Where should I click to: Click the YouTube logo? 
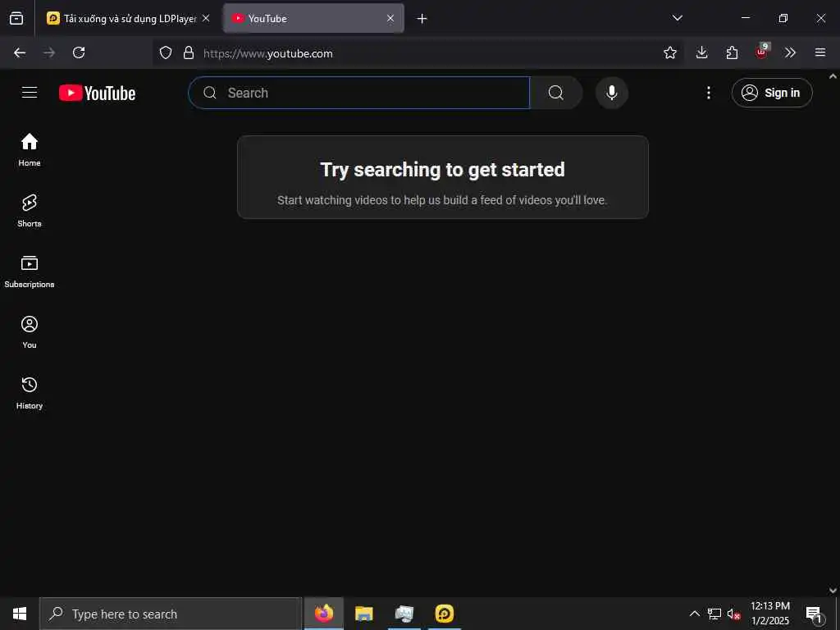tap(97, 93)
